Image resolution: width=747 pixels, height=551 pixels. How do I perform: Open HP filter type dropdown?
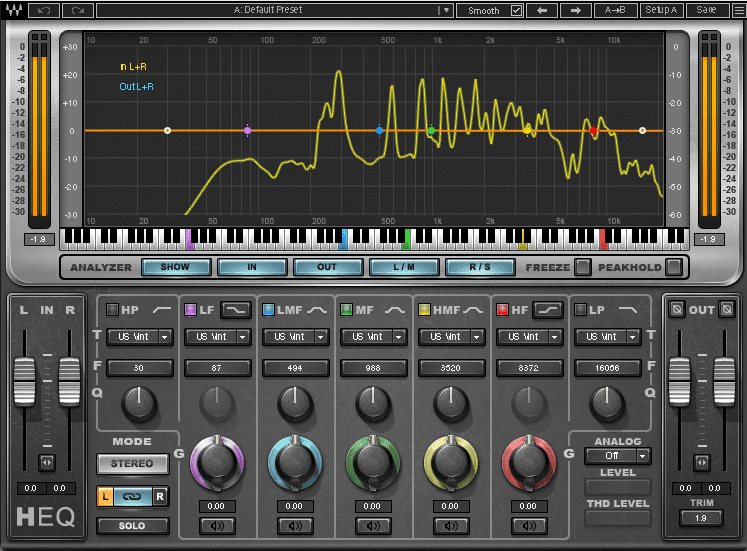coord(165,337)
